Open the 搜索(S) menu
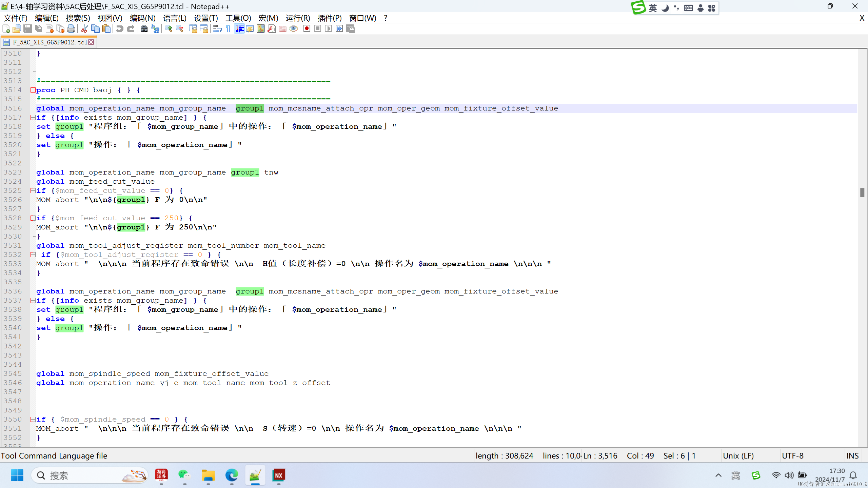This screenshot has height=488, width=868. [78, 18]
